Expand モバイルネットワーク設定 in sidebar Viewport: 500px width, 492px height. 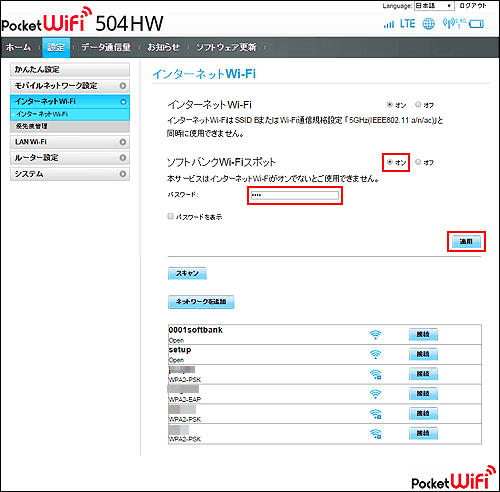[70, 86]
